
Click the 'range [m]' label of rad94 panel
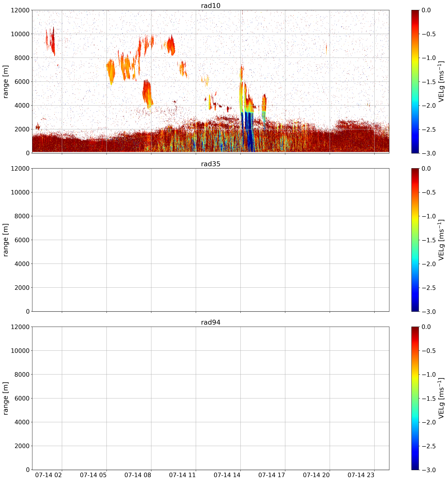[x=6, y=398]
